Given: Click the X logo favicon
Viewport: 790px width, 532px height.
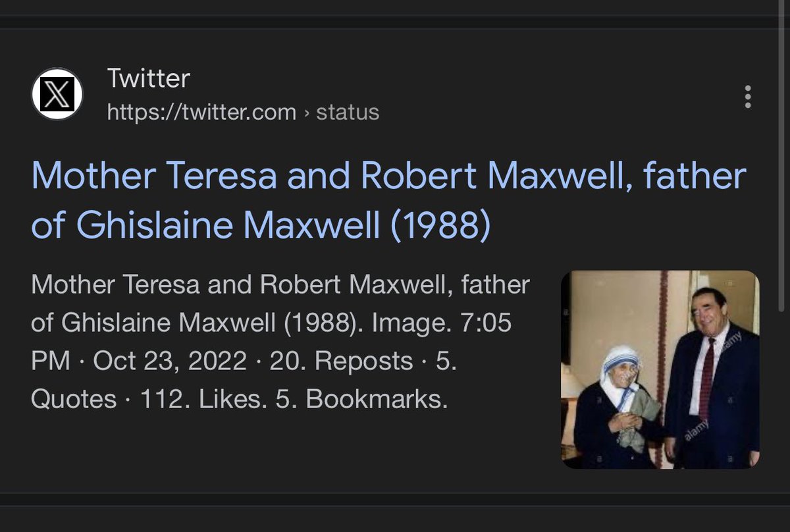Looking at the screenshot, I should click(x=57, y=95).
